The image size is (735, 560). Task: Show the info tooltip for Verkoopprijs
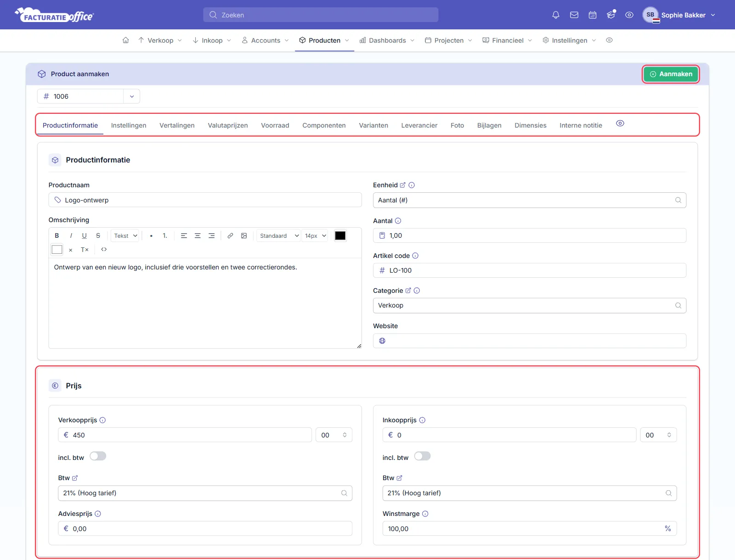102,420
